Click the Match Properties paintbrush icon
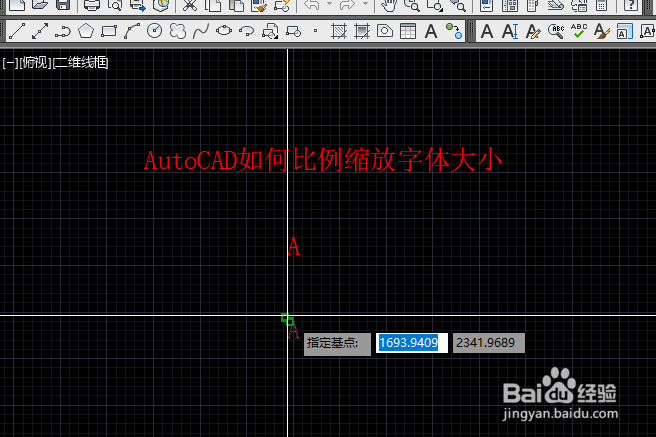 tap(259, 5)
